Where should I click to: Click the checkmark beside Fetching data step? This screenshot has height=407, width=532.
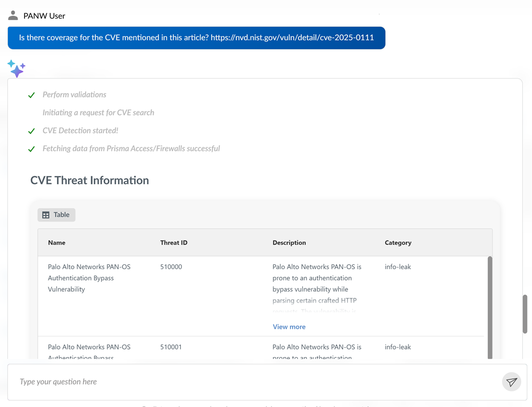31,149
